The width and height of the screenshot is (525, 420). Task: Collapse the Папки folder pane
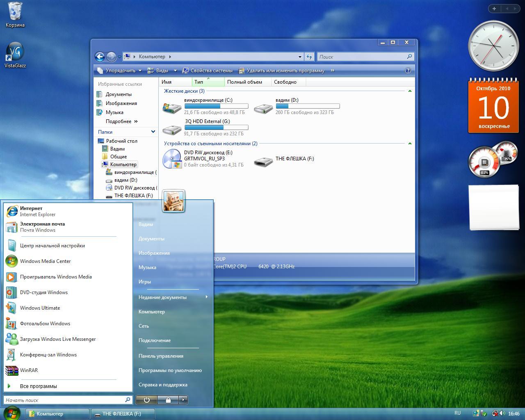tap(153, 132)
